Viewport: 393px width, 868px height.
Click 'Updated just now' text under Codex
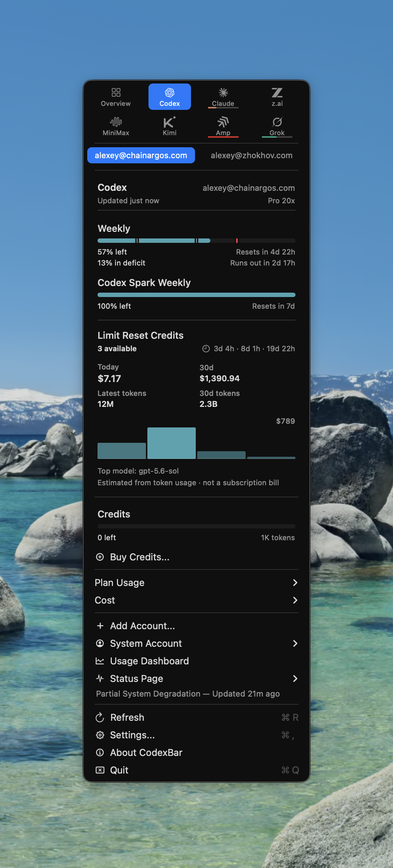(128, 201)
